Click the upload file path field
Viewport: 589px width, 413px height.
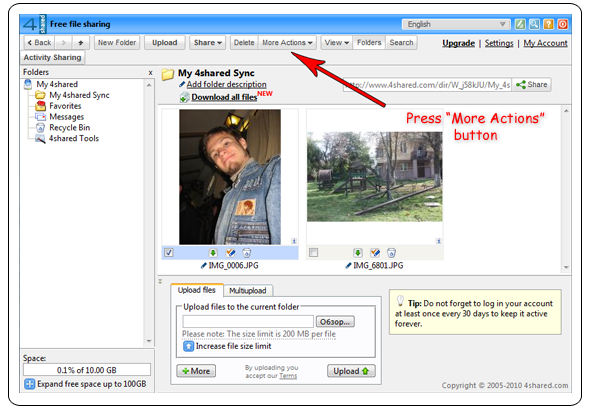248,322
